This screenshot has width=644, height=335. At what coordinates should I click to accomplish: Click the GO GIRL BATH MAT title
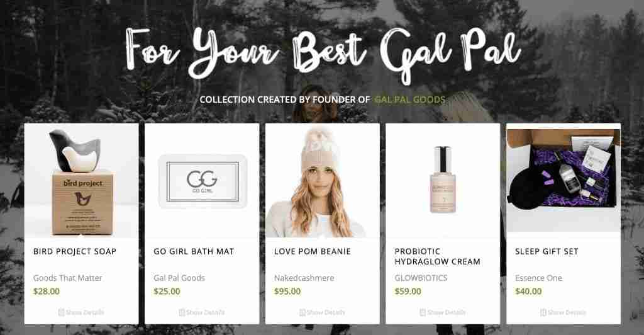(194, 251)
